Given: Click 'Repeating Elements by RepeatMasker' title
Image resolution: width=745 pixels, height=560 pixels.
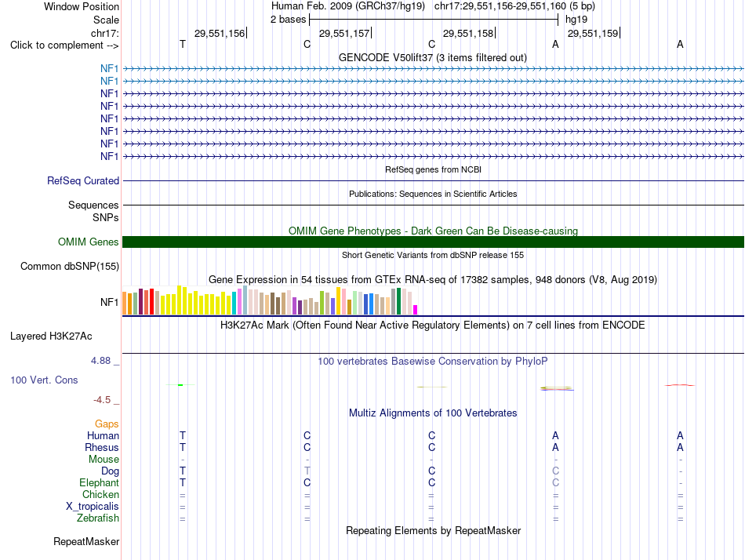Looking at the screenshot, I should [x=433, y=530].
